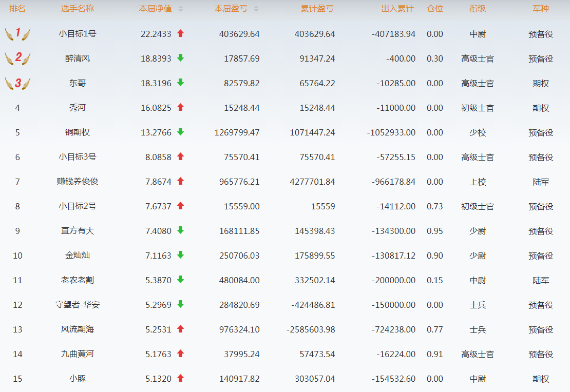Click the 出入累计 column header

397,9
